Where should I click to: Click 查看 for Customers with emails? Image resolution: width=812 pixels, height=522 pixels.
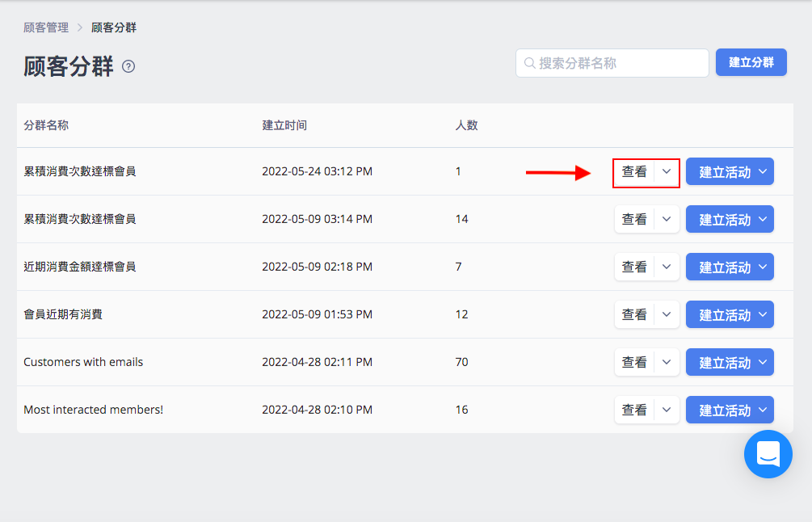point(634,362)
